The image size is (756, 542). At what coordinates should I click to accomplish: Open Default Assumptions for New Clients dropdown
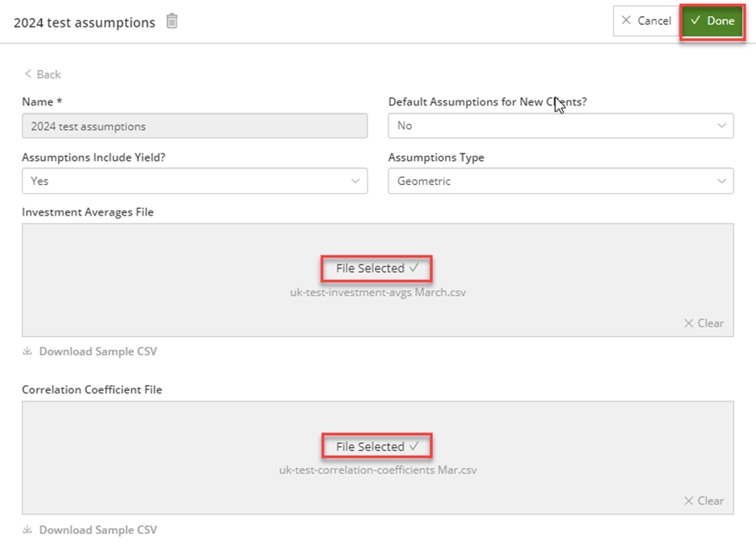(x=561, y=126)
